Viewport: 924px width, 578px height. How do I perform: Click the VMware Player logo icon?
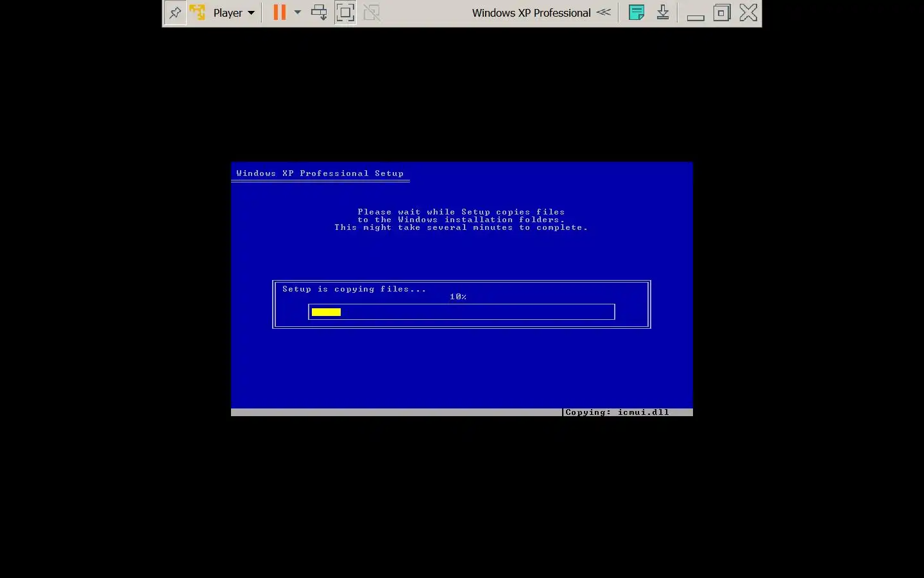pos(198,13)
